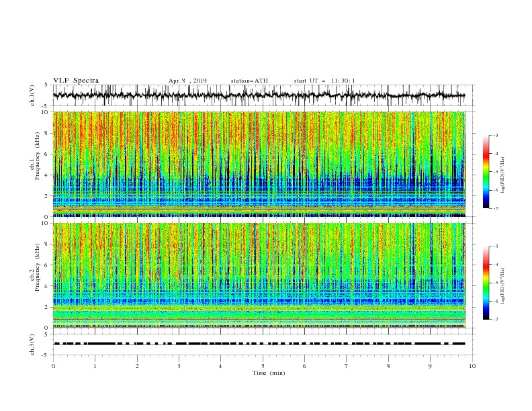Click the time axis tick label '8'
532x411 pixels.
pyautogui.click(x=388, y=366)
